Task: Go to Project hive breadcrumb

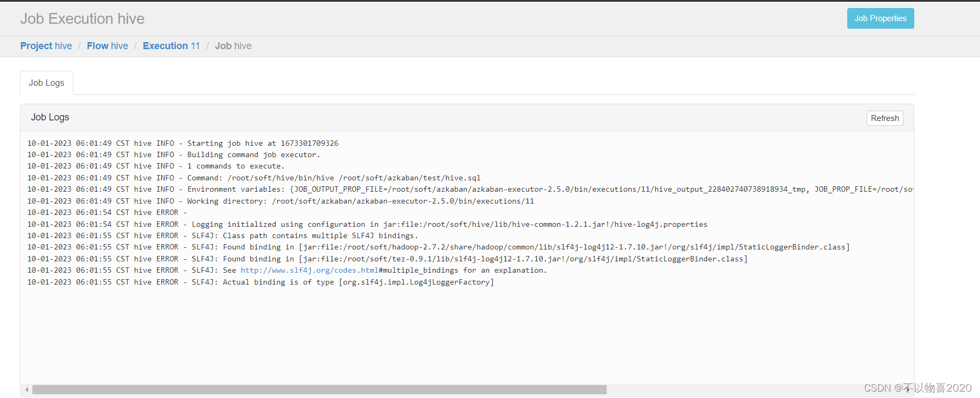Action: click(x=46, y=46)
